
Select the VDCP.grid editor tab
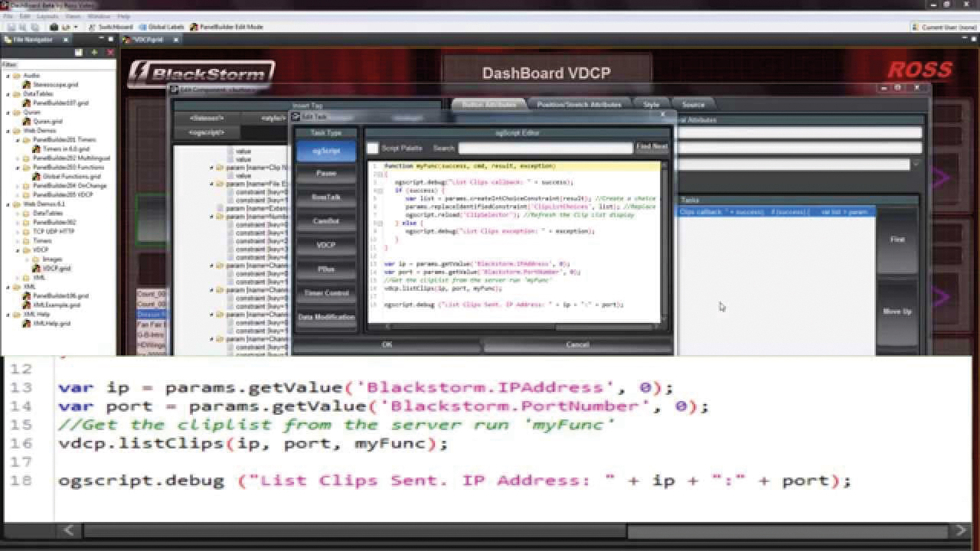coord(148,40)
